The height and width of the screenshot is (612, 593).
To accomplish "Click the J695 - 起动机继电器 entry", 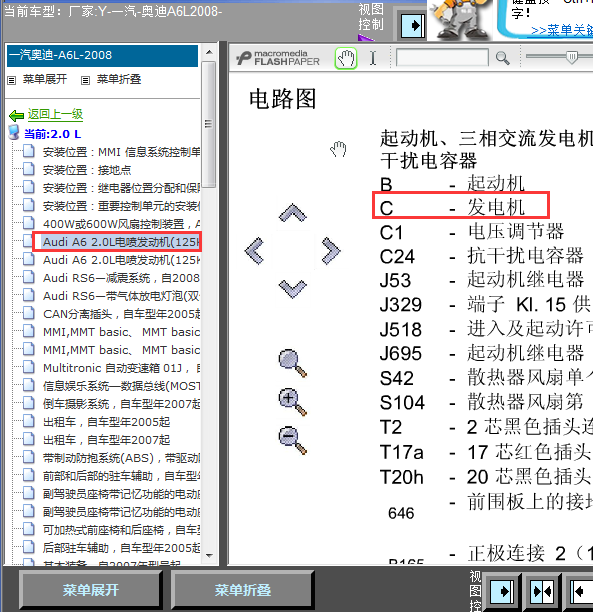I will tap(481, 353).
